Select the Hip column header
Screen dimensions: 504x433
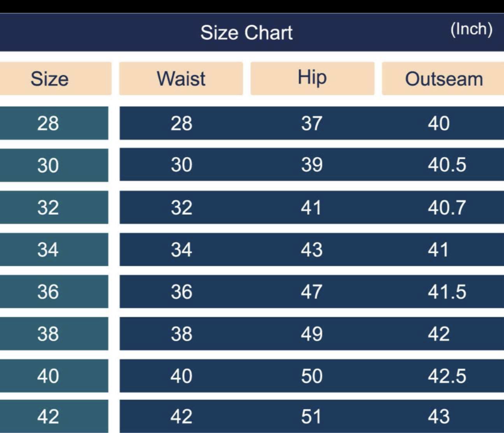click(312, 78)
